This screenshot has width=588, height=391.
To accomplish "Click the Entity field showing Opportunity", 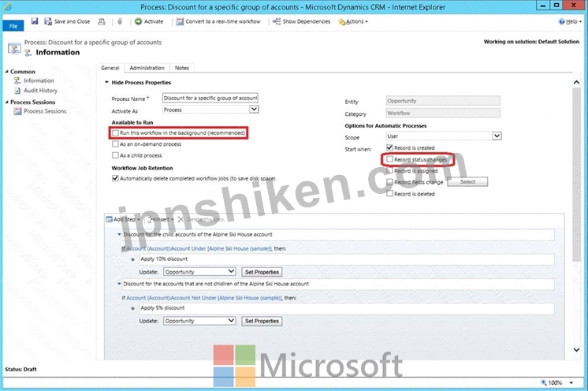I will tap(443, 101).
